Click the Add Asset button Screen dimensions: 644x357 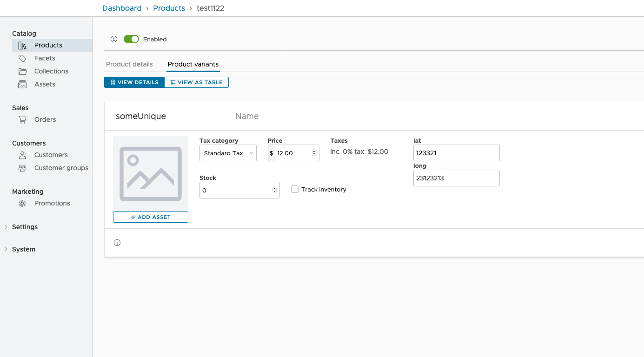click(x=150, y=217)
